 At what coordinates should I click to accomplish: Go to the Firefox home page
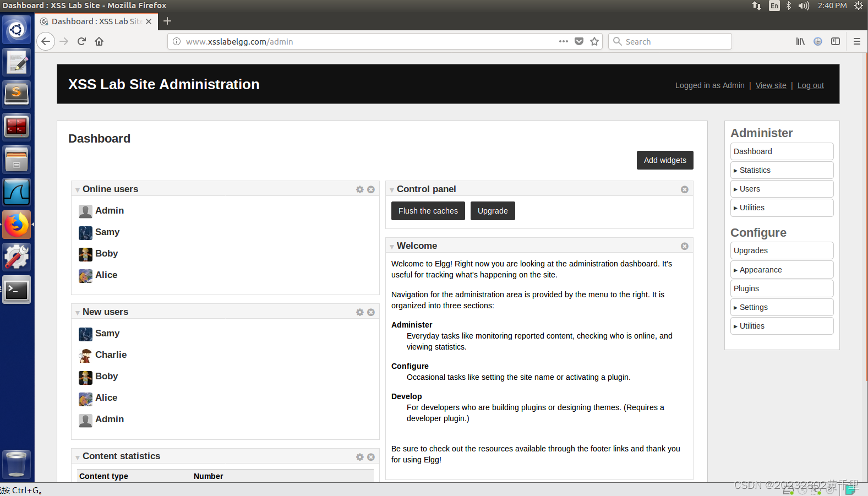99,41
